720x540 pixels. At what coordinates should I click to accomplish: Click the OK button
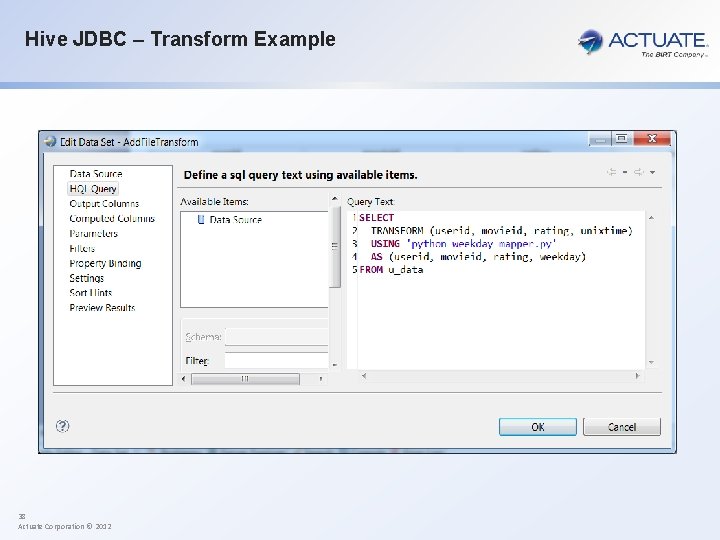pos(538,427)
